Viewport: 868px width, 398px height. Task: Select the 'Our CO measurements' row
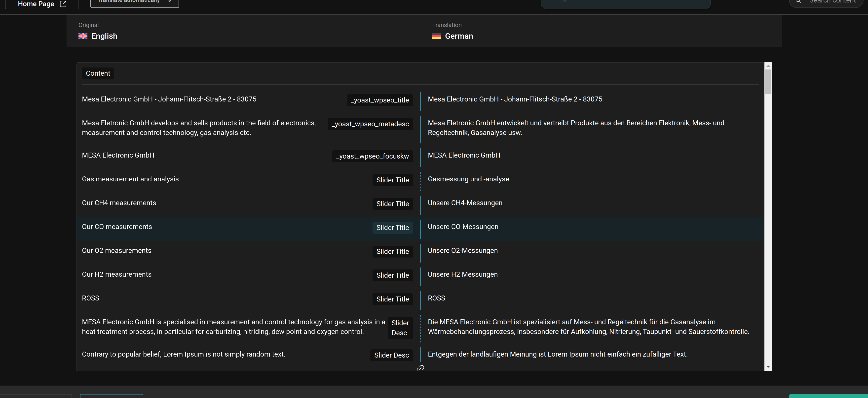pyautogui.click(x=116, y=227)
